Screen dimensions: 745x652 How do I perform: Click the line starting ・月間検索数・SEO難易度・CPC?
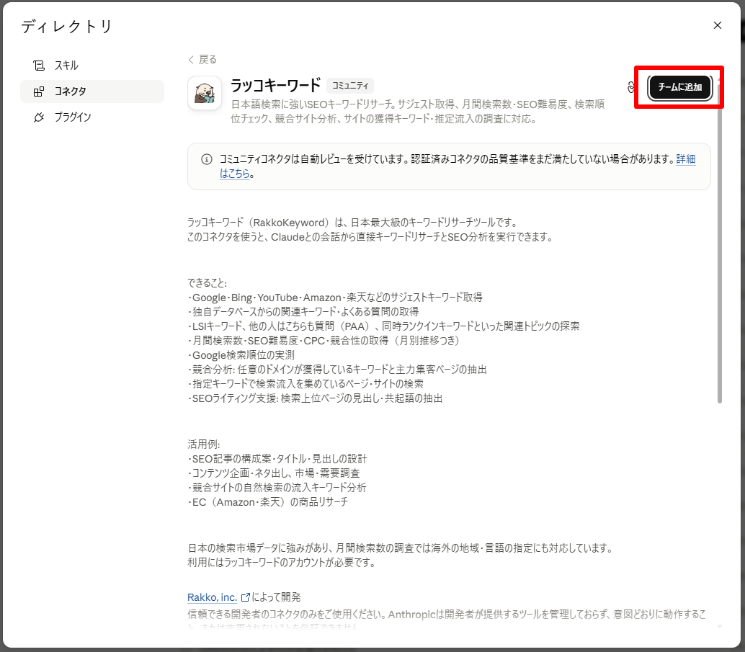[x=324, y=341]
